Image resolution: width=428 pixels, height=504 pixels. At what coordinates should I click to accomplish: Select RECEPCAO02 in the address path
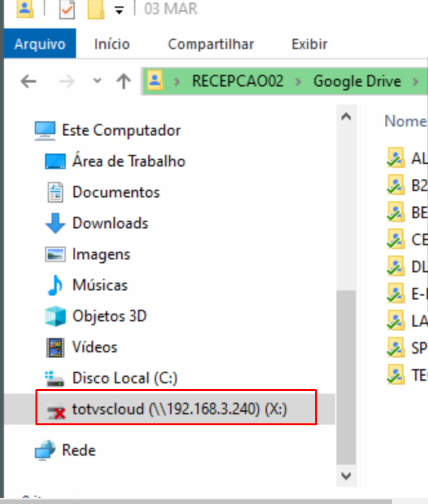[238, 81]
